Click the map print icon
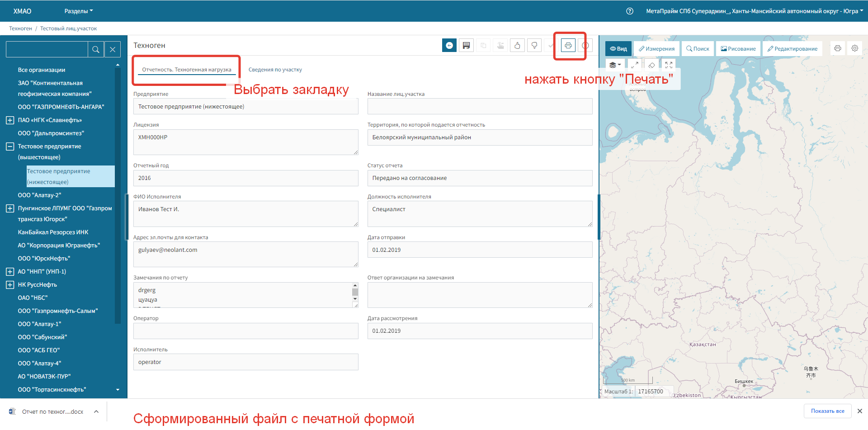This screenshot has height=430, width=868. click(837, 48)
